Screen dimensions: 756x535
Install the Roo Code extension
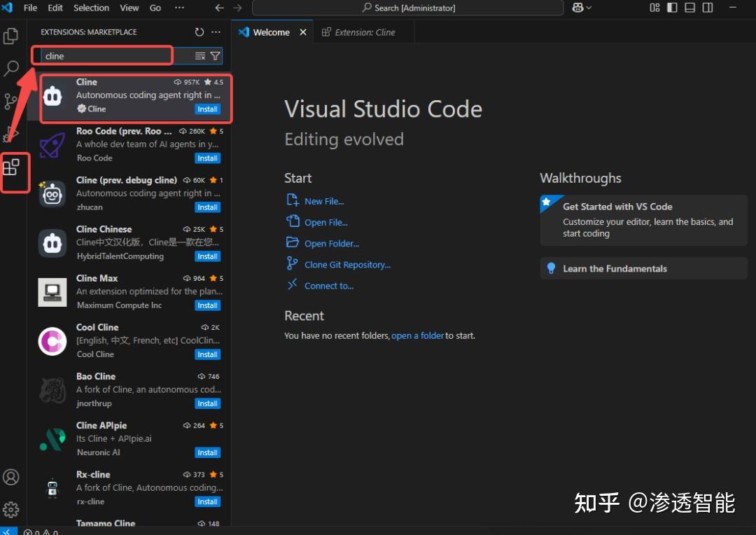[x=208, y=158]
